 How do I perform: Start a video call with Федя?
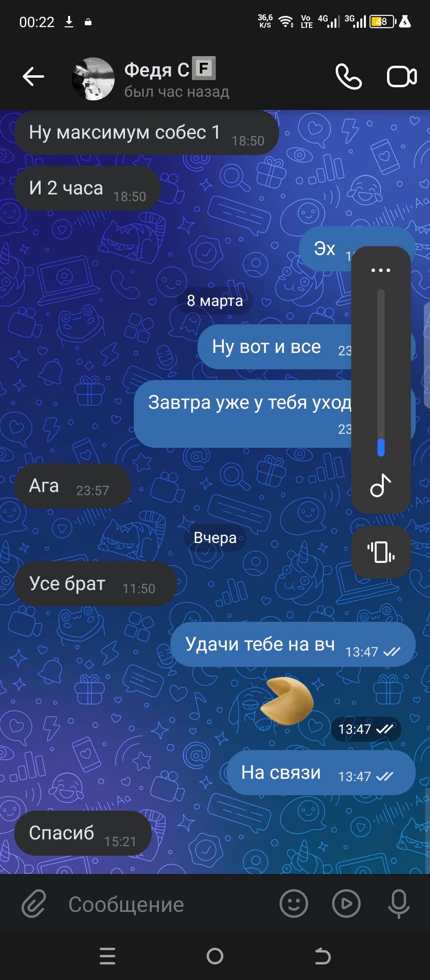coord(402,76)
